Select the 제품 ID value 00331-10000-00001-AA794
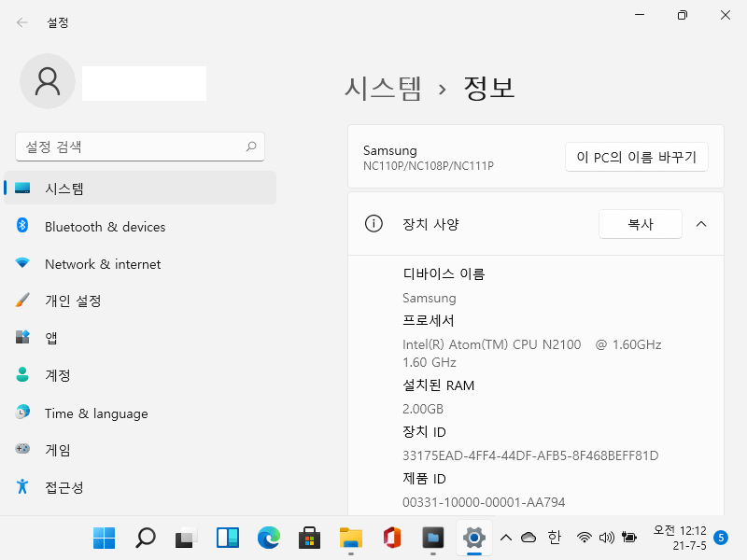747x560 pixels. (484, 502)
